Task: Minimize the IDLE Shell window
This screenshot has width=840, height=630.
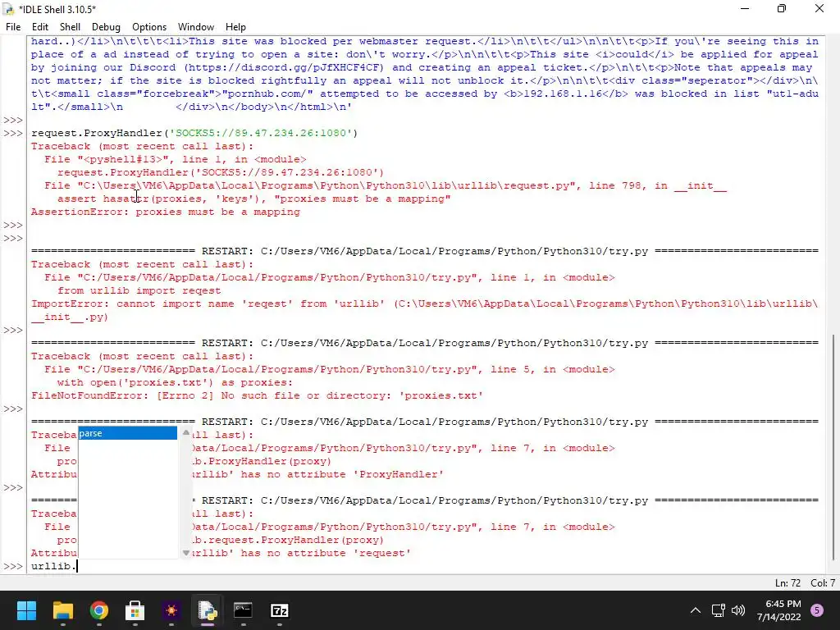Action: pyautogui.click(x=745, y=8)
